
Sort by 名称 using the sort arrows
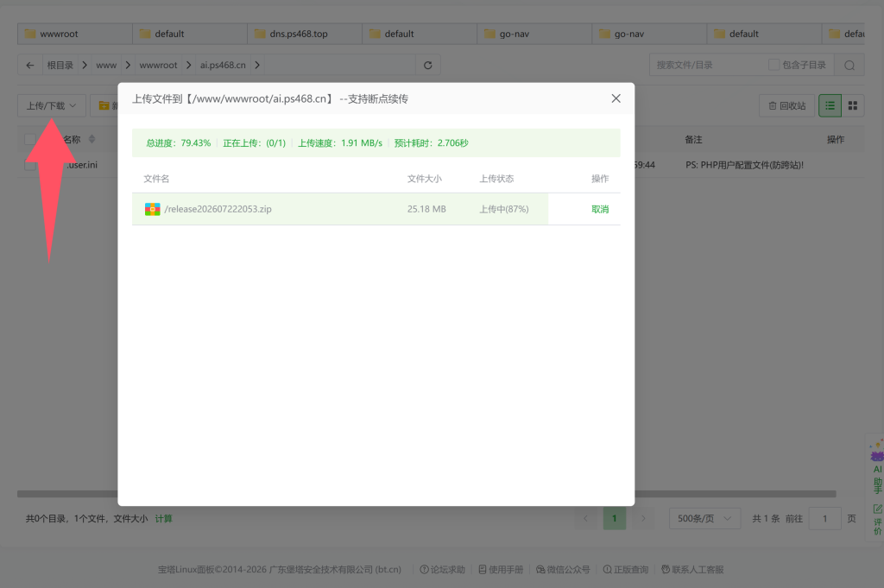coord(92,139)
